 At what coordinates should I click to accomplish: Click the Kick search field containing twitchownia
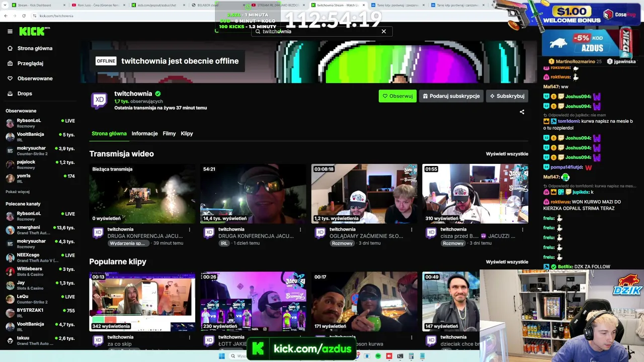pos(322,31)
